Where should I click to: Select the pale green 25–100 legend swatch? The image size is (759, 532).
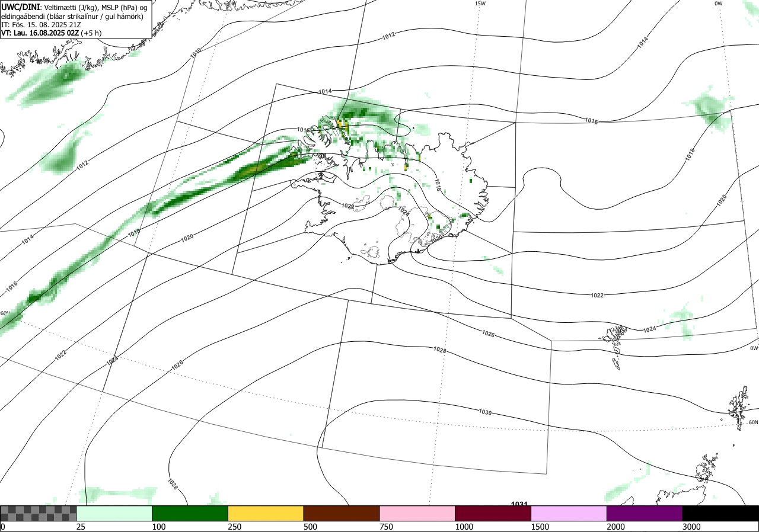pyautogui.click(x=114, y=513)
